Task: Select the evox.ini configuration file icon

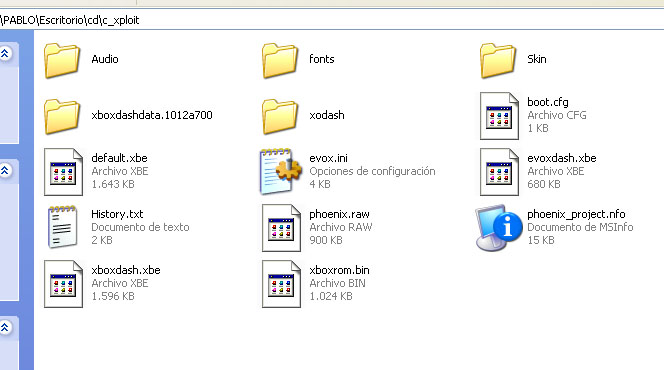Action: [x=280, y=171]
